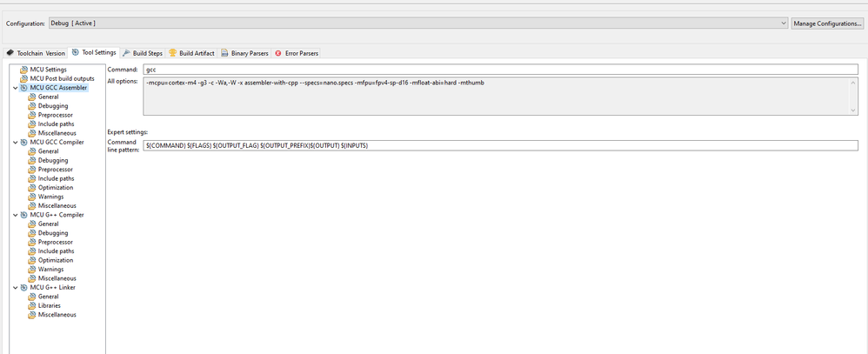Select Debugging under MCU GCC Assembler
The width and height of the screenshot is (868, 354).
[x=53, y=106]
